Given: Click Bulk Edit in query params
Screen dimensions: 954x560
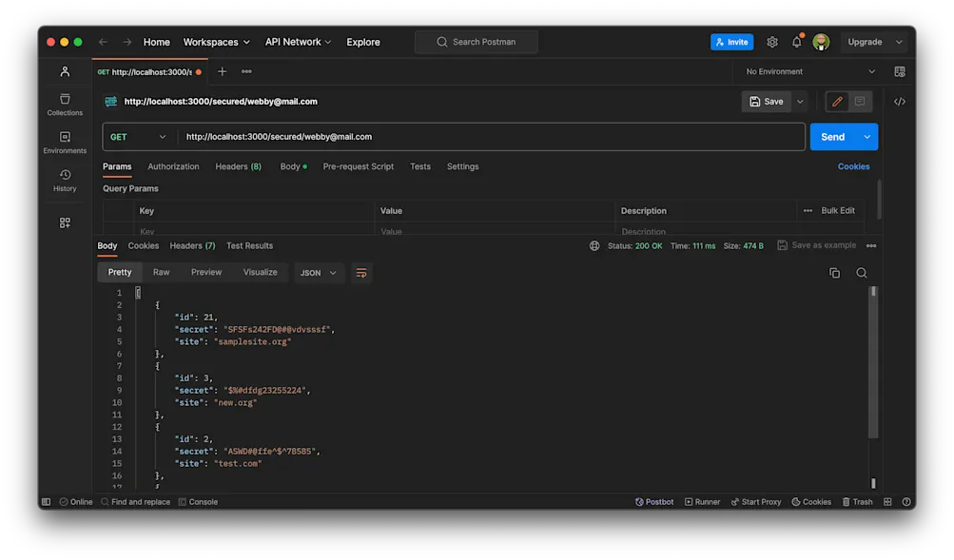Looking at the screenshot, I should [838, 210].
